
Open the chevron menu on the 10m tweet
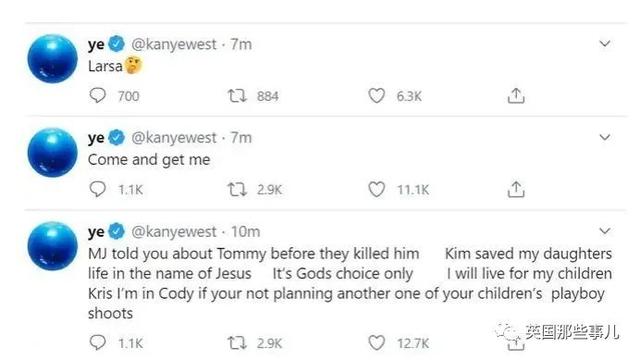click(x=604, y=231)
